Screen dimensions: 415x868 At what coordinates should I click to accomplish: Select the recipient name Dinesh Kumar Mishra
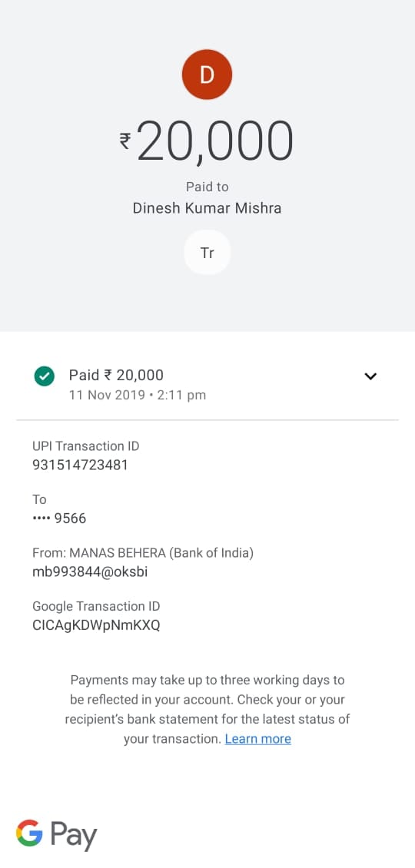point(207,208)
